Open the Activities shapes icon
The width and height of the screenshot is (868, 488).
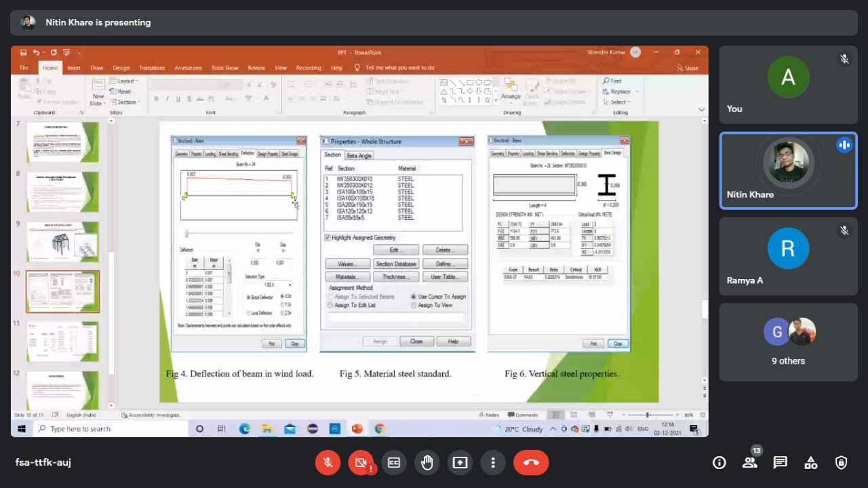(x=811, y=463)
